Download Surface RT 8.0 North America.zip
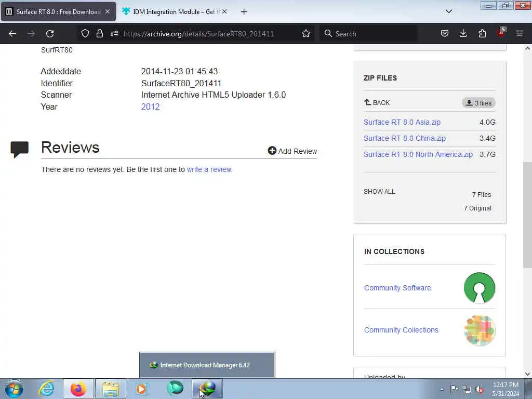Image resolution: width=532 pixels, height=399 pixels. pyautogui.click(x=418, y=154)
